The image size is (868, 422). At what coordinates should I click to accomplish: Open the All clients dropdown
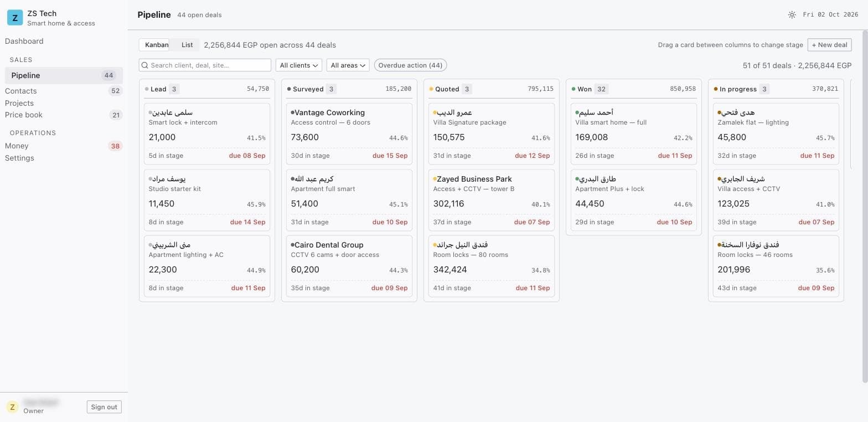click(299, 65)
